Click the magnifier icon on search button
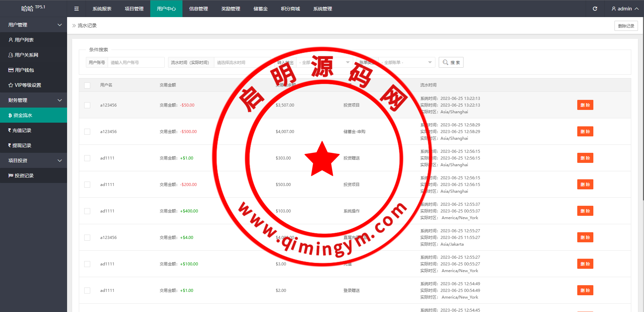644x312 pixels. pos(445,62)
